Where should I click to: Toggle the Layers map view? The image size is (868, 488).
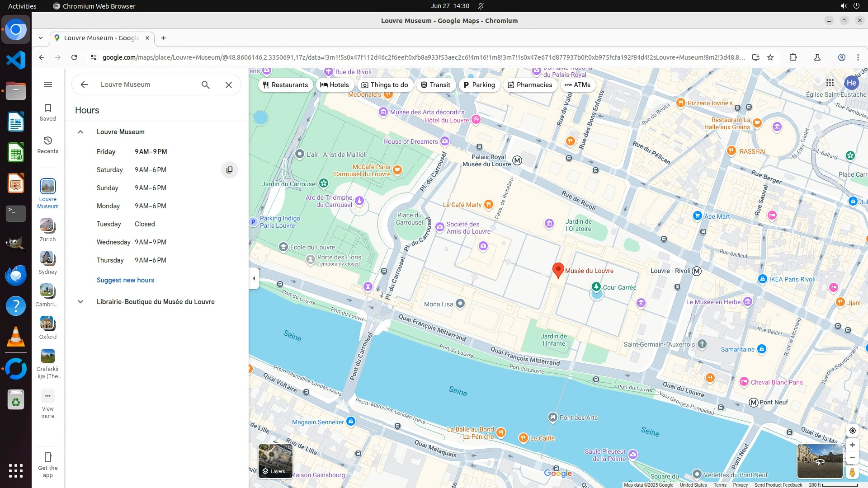pos(275,461)
